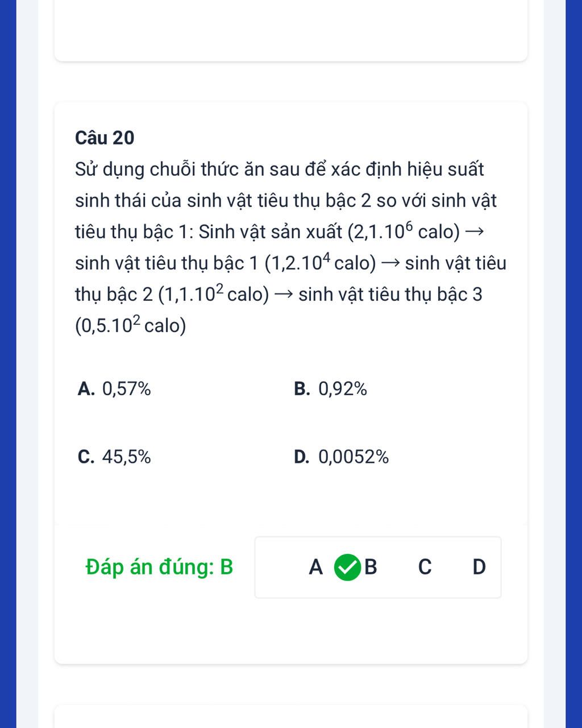Click the 1,1.10² calo value text
This screenshot has width=582, height=728.
(x=213, y=294)
